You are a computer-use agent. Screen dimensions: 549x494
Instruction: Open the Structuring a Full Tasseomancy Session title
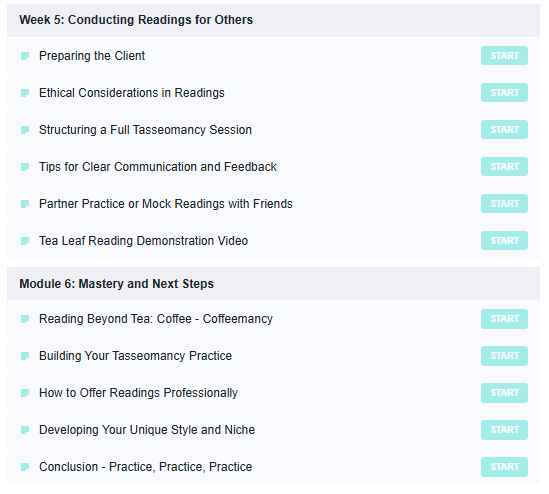point(145,130)
